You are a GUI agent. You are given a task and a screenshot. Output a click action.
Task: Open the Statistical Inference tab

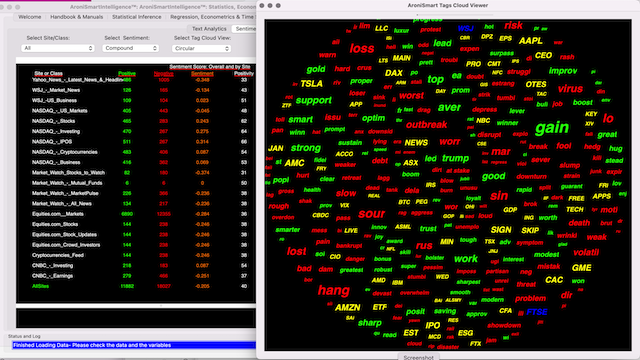[136, 17]
